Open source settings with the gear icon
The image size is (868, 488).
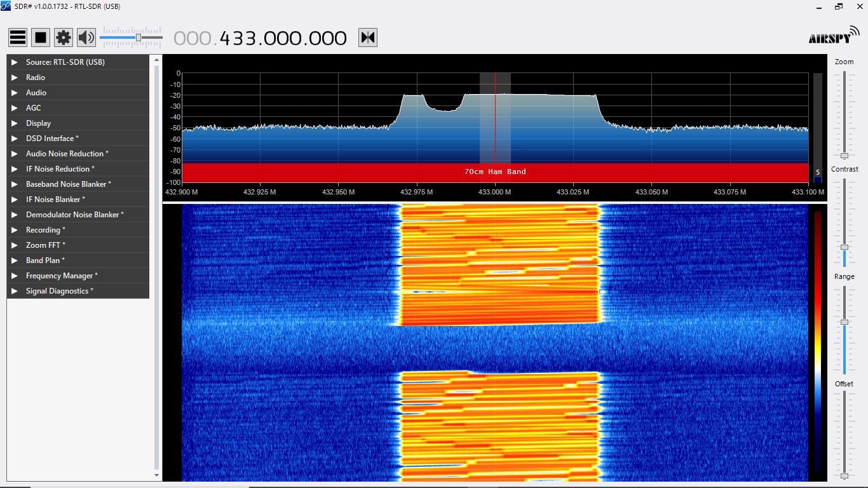63,37
